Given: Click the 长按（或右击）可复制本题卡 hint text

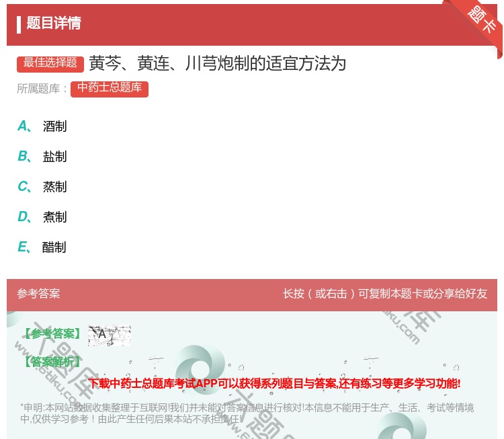Looking at the screenshot, I should (x=385, y=294).
